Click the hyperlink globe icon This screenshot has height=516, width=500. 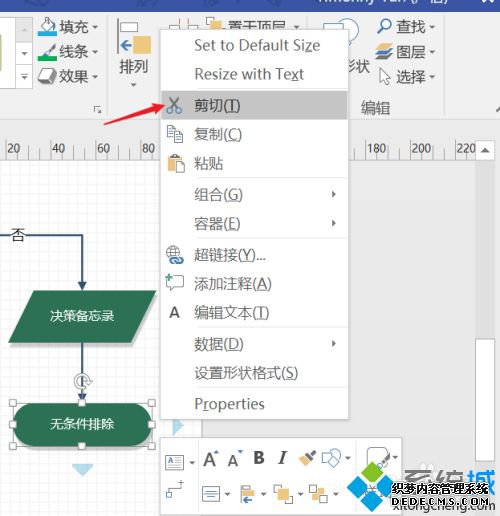(175, 255)
